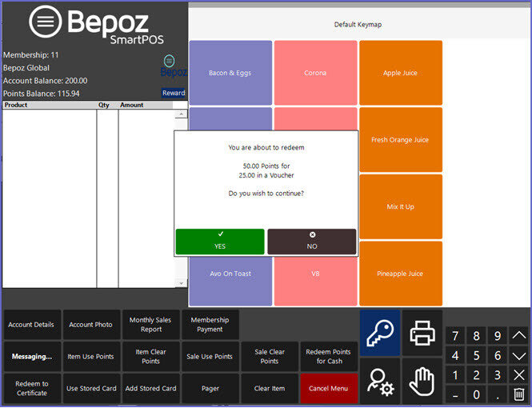Open the Bepoz hamburger menu icon

(x=46, y=22)
